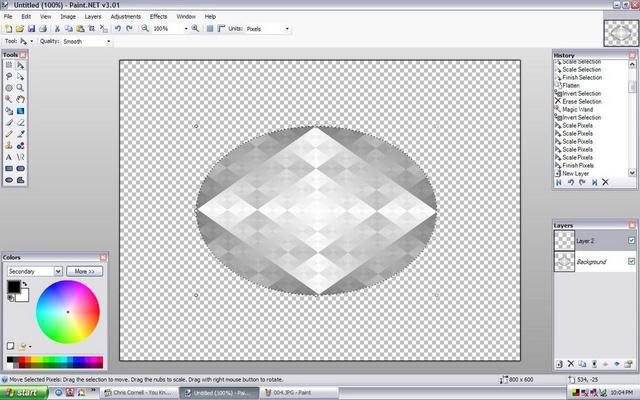640x400 pixels.
Task: Select the Freeform Shape tool
Action: [x=20, y=180]
